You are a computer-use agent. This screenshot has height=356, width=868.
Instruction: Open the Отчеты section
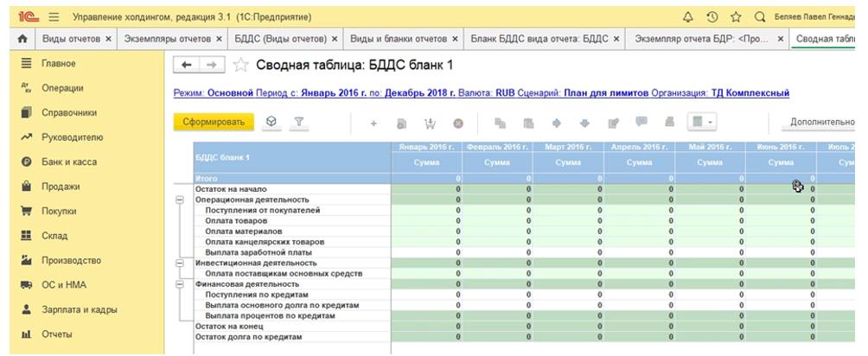click(57, 334)
